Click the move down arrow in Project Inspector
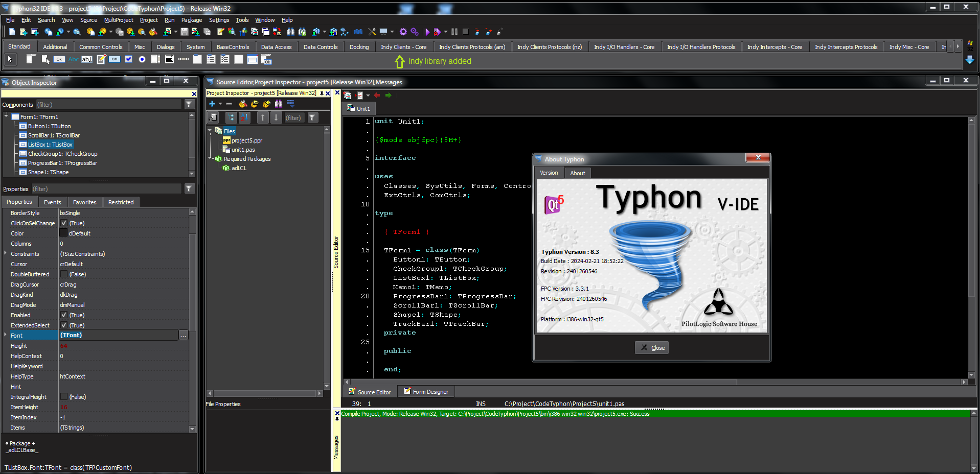The height and width of the screenshot is (474, 980). (x=276, y=117)
